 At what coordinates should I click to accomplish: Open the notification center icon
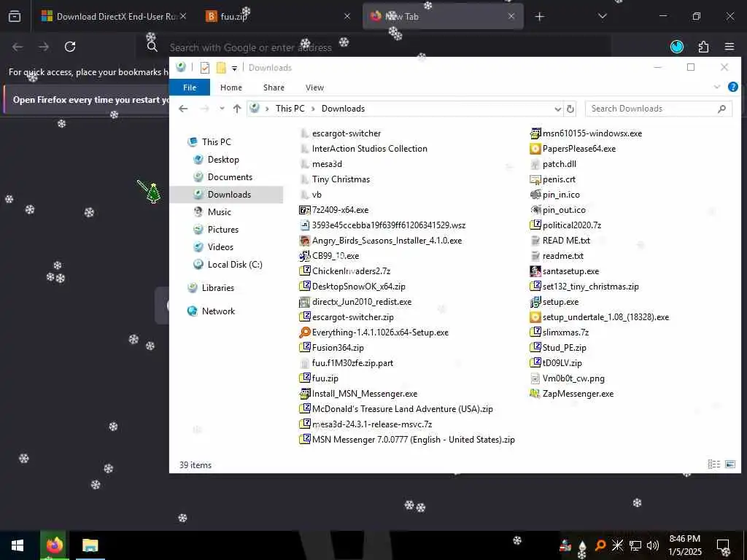click(x=723, y=545)
